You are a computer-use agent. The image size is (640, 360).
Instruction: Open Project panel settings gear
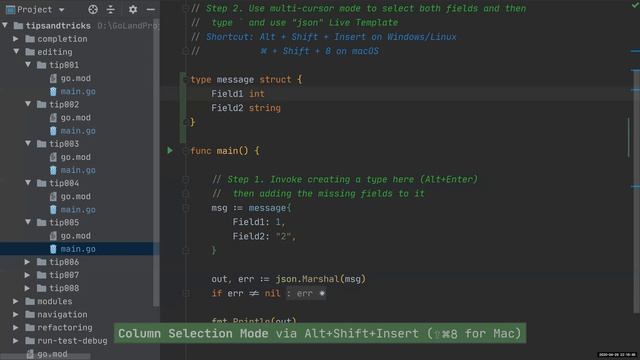pos(133,9)
